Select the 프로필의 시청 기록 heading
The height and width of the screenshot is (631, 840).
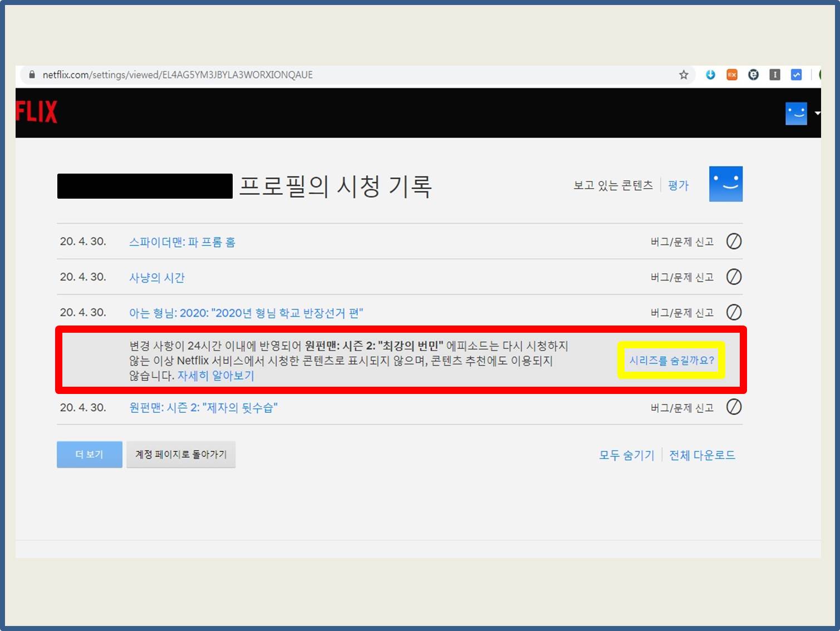335,186
